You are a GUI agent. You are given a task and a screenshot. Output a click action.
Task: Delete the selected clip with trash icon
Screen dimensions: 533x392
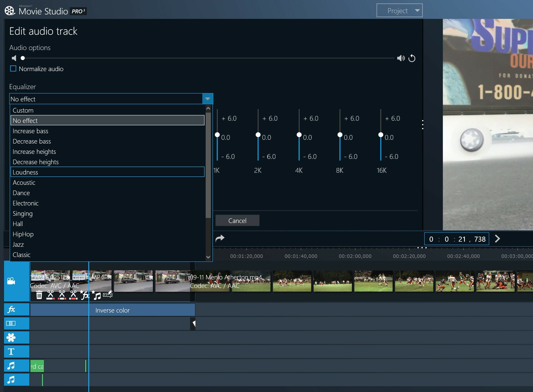tap(39, 295)
